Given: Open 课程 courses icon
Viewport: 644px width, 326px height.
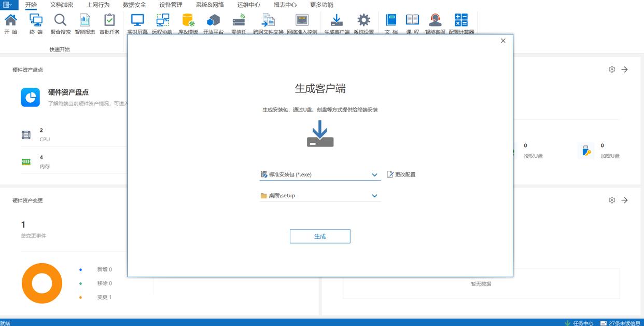Looking at the screenshot, I should coord(412,24).
